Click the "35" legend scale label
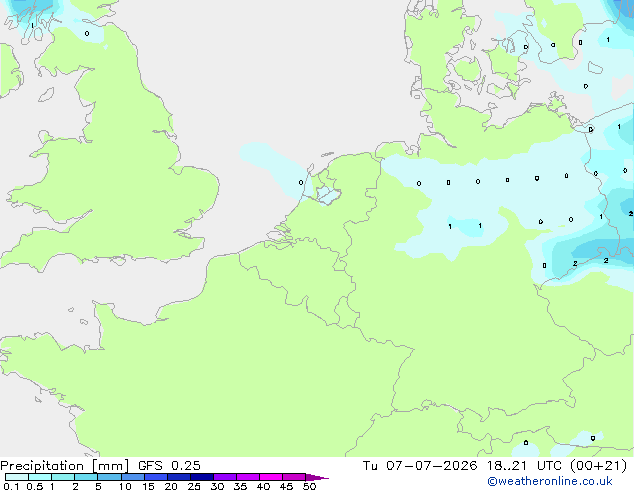The height and width of the screenshot is (490, 634). coord(240,486)
